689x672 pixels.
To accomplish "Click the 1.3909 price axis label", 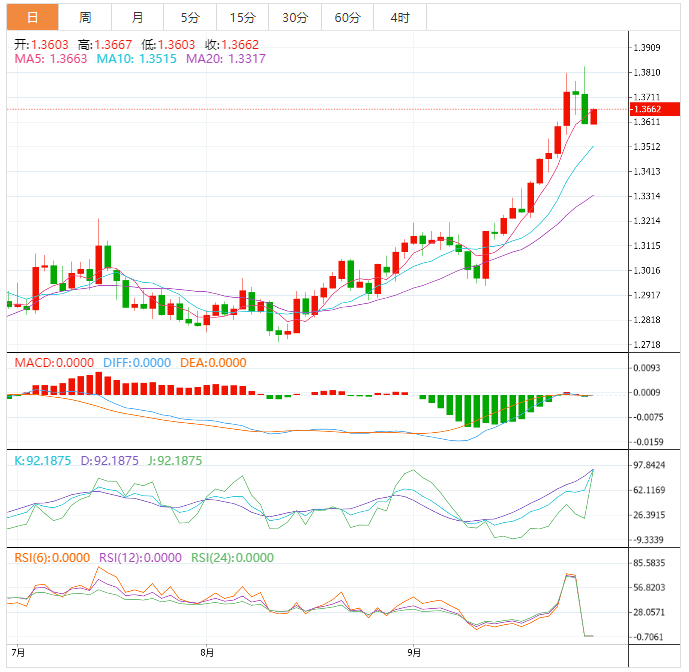I will point(647,47).
